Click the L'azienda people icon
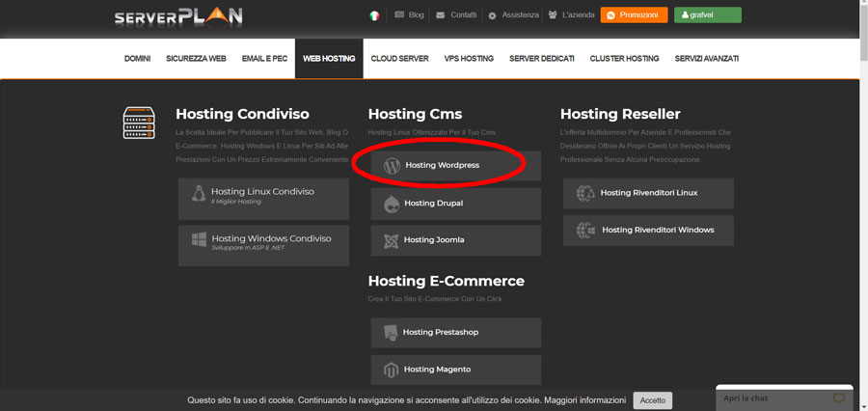Screen dimensions: 868x411 pyautogui.click(x=553, y=15)
